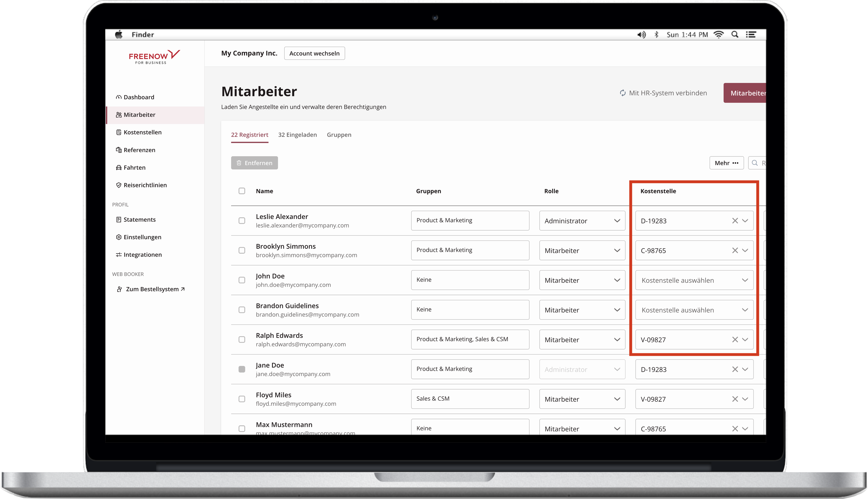Image resolution: width=868 pixels, height=499 pixels.
Task: Click the Dashboard gauge icon
Action: [x=119, y=97]
